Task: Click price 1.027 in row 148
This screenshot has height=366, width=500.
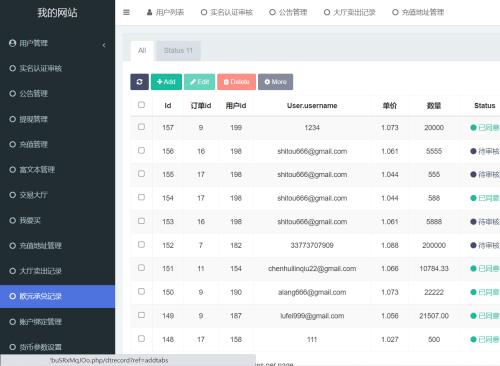Action: 390,339
